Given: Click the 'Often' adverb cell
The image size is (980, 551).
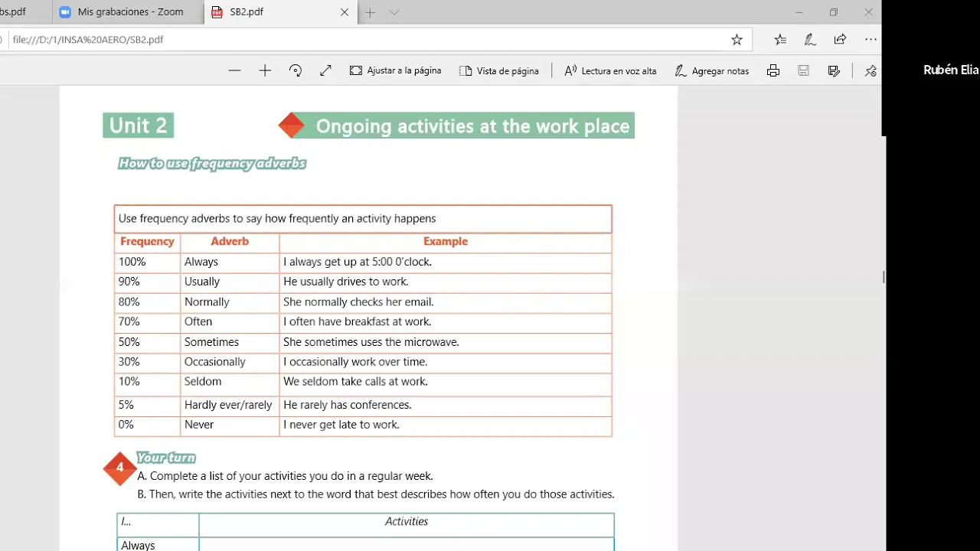Looking at the screenshot, I should tap(230, 322).
